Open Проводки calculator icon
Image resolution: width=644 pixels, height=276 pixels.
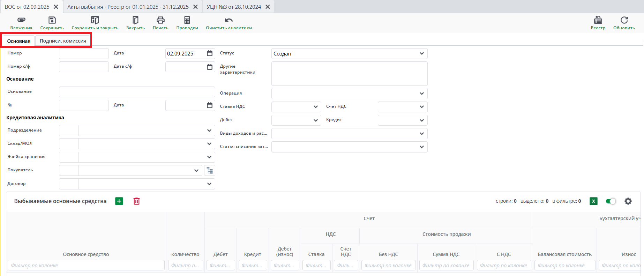[187, 20]
